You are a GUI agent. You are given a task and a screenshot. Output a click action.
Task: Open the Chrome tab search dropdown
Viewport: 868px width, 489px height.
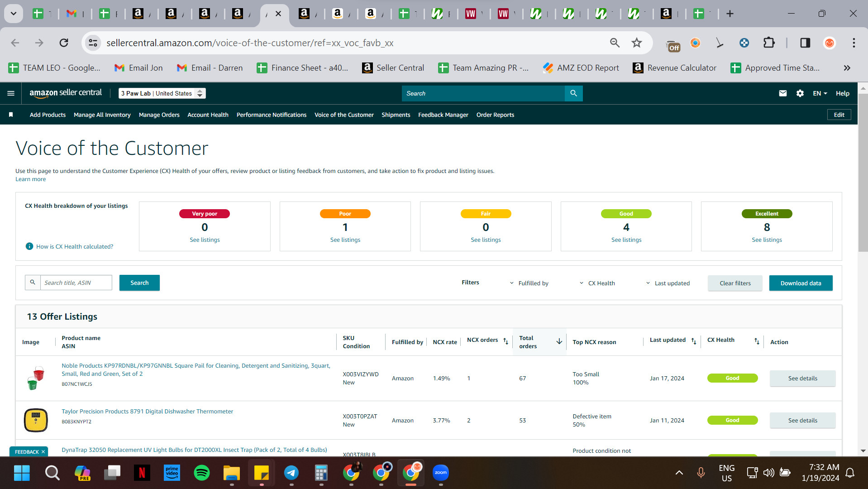[x=14, y=14]
